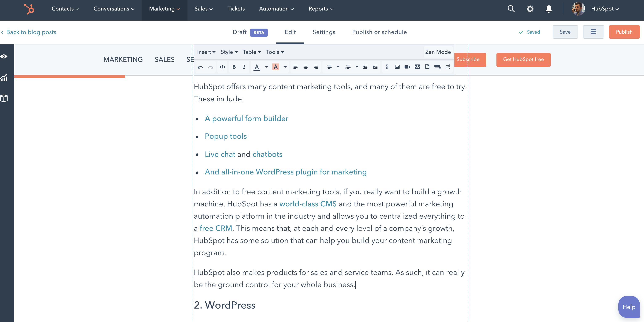Toggle bold formatting
Image resolution: width=644 pixels, height=322 pixels.
[x=234, y=67]
